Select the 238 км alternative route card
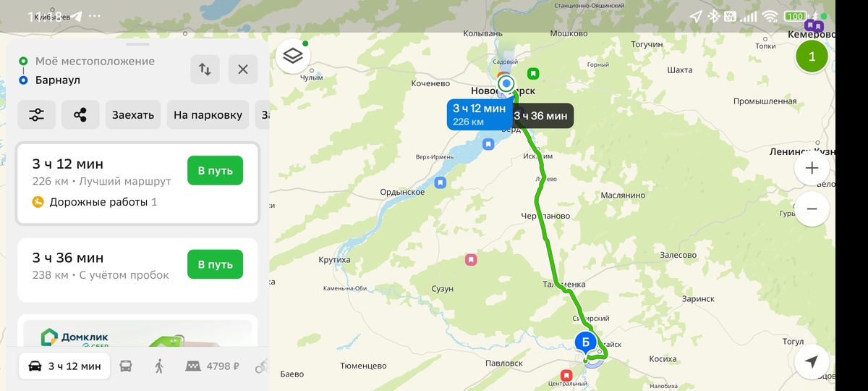868x391 pixels. [137, 270]
